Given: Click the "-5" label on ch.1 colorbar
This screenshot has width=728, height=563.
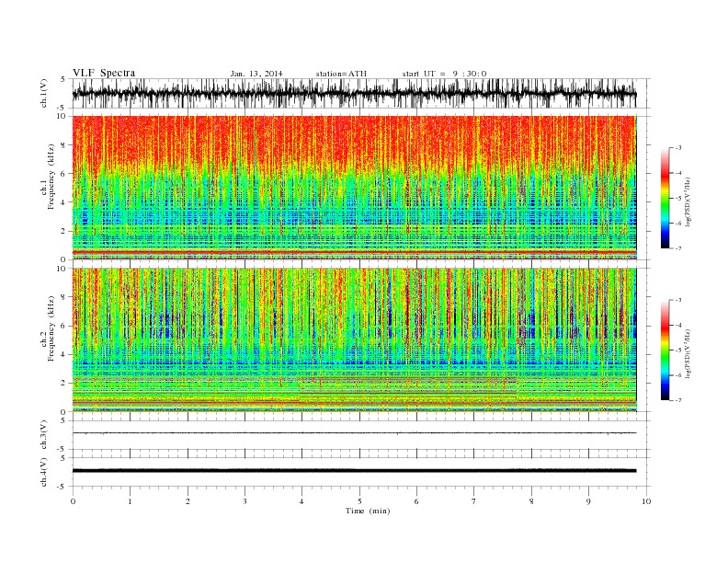Looking at the screenshot, I should (x=677, y=198).
